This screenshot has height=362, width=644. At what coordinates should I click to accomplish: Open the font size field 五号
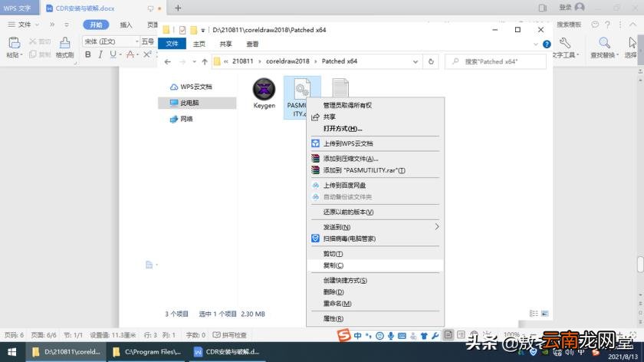click(148, 41)
